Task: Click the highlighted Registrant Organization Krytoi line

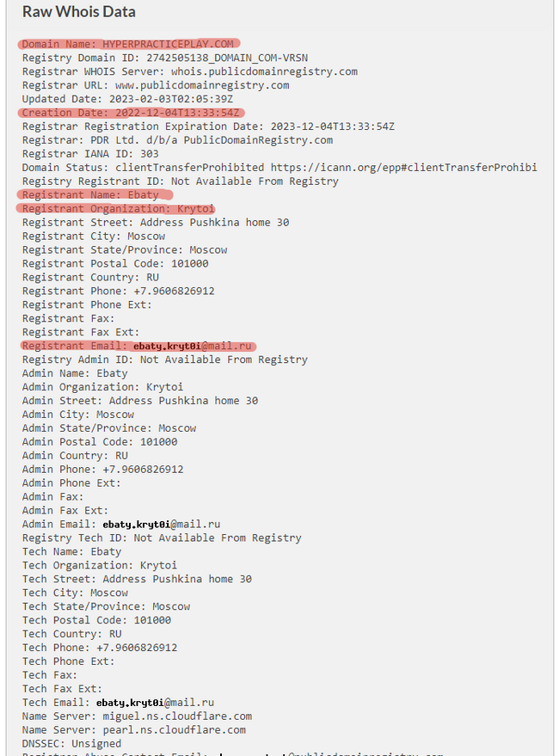Action: [x=118, y=209]
